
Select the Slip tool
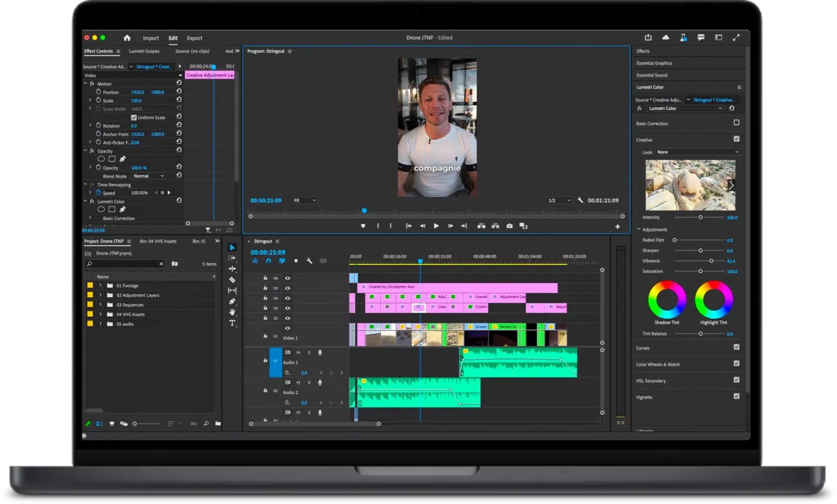[x=232, y=290]
